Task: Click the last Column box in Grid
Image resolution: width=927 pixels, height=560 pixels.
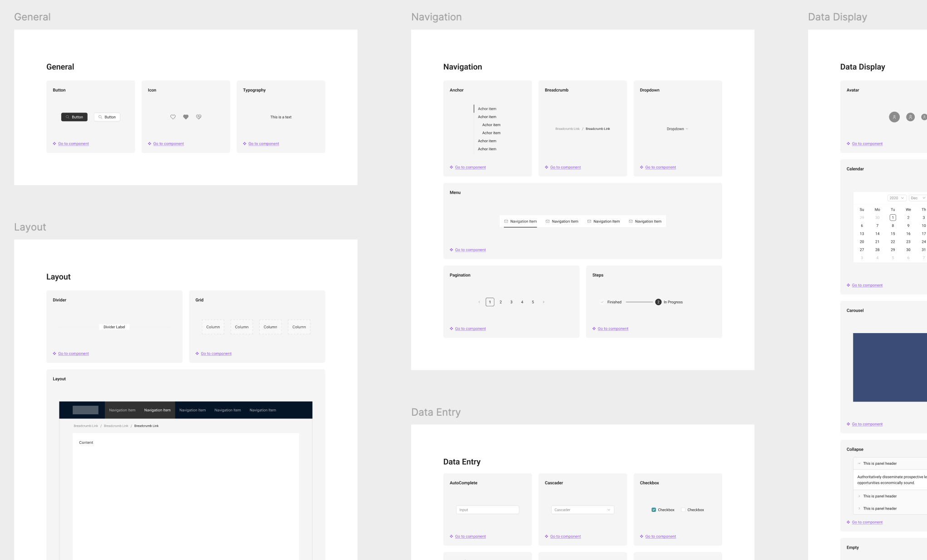Action: click(x=299, y=327)
